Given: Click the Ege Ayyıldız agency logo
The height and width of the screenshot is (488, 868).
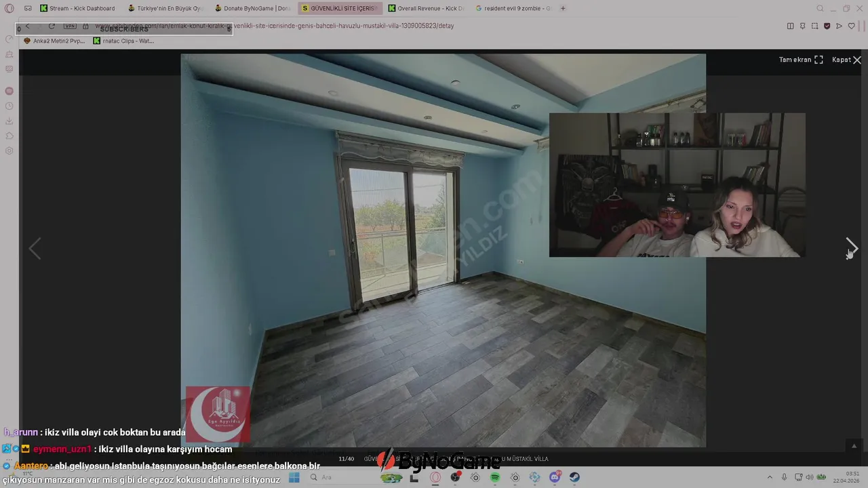Looking at the screenshot, I should coord(218,413).
